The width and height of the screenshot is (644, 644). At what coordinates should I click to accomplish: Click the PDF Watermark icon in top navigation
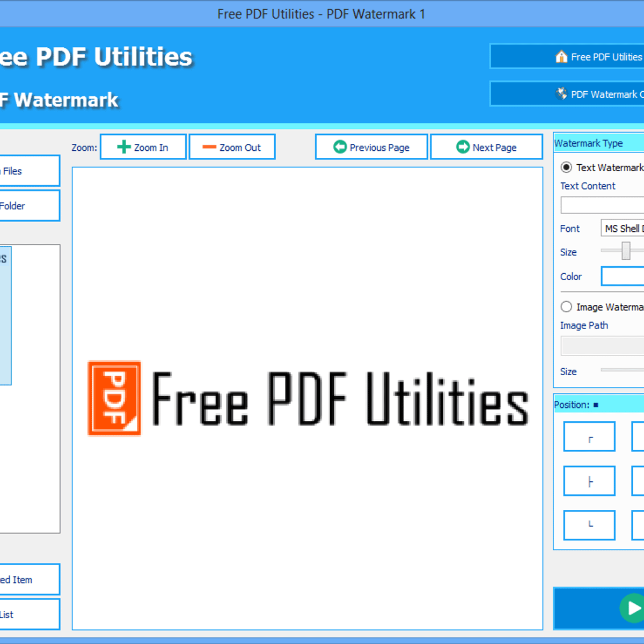(561, 93)
